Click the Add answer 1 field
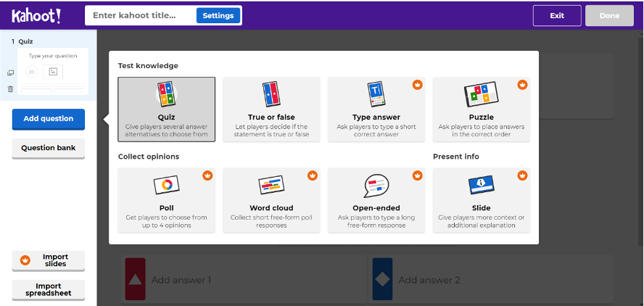Image resolution: width=644 pixels, height=306 pixels. [x=244, y=280]
